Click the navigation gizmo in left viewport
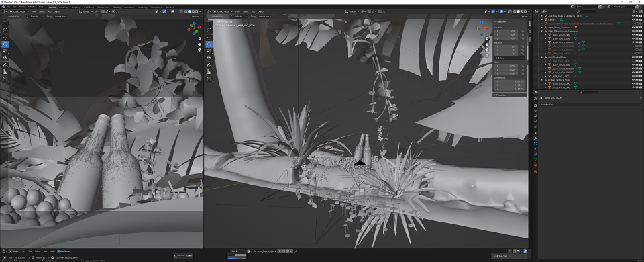 click(195, 28)
